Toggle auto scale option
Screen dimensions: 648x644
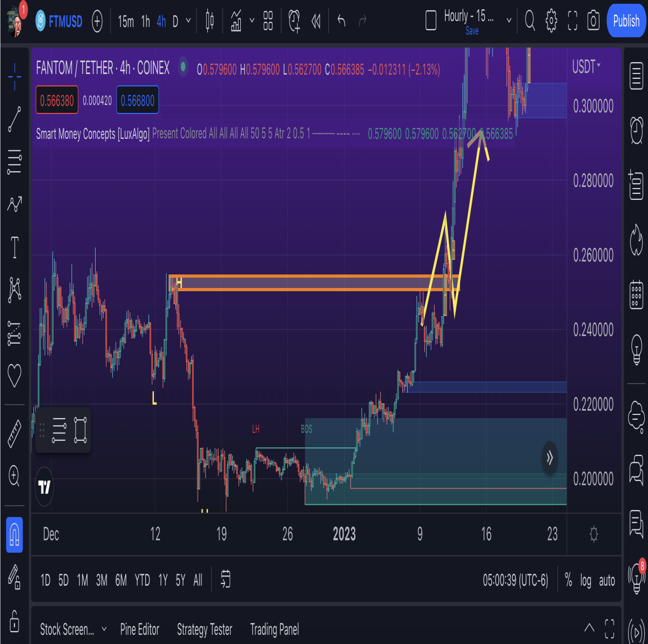tap(607, 581)
